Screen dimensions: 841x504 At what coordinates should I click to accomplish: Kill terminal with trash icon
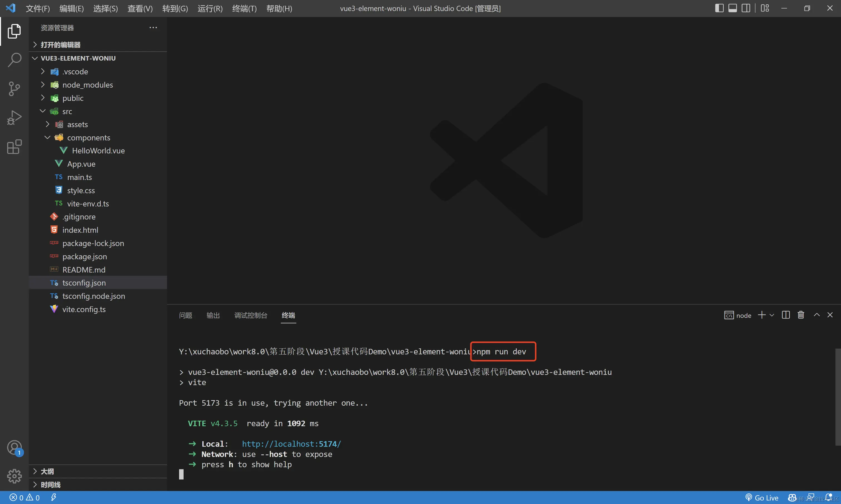pyautogui.click(x=801, y=315)
